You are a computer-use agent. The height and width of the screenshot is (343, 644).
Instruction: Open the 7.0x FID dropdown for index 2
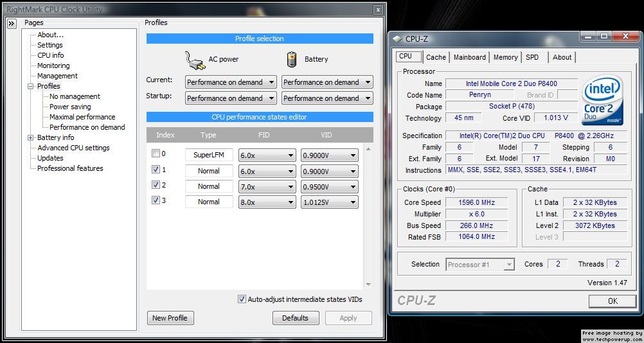pos(267,187)
